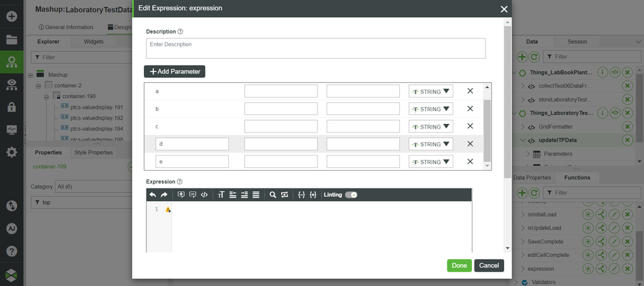Expand the isInitialLoad function row
The height and width of the screenshot is (286, 644).
tap(523, 214)
